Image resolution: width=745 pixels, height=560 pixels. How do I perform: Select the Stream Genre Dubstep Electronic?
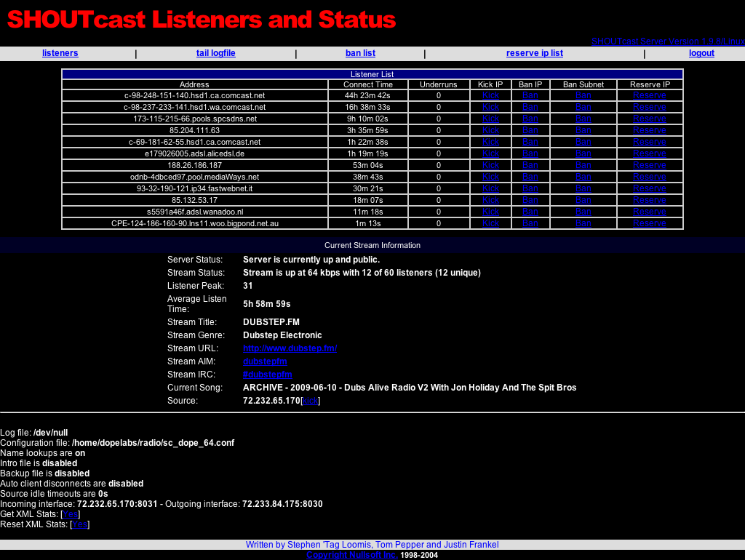click(x=282, y=335)
